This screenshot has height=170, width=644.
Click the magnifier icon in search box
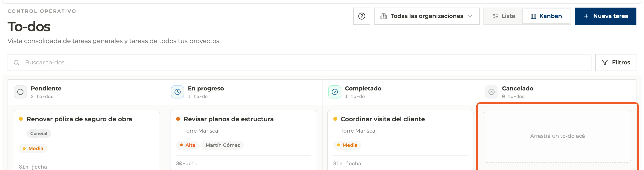(x=16, y=63)
